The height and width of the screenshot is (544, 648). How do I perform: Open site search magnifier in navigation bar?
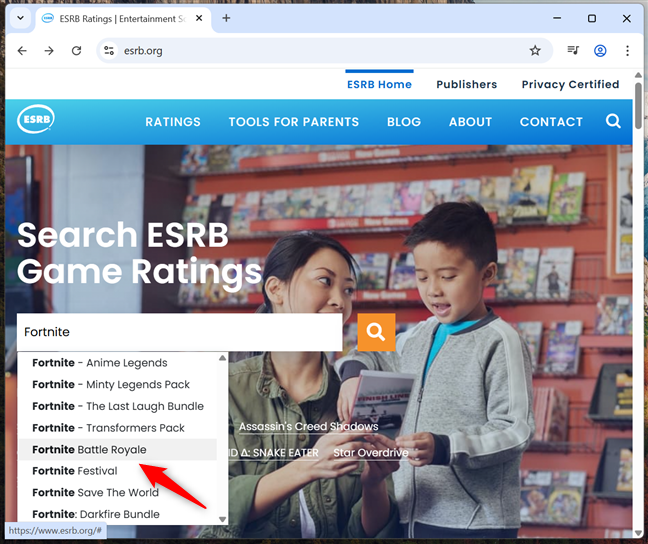613,121
